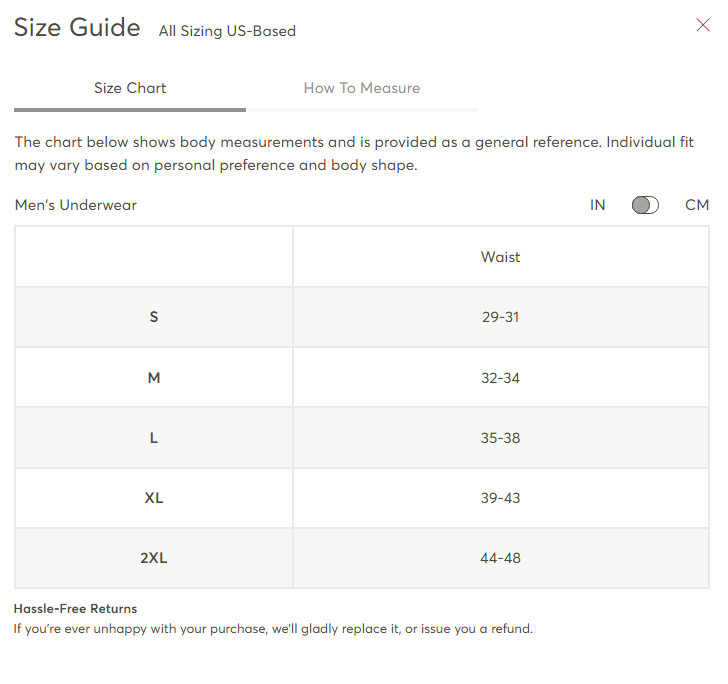Click the 39-43 waist measurement cell
728x684 pixels.
(x=500, y=498)
